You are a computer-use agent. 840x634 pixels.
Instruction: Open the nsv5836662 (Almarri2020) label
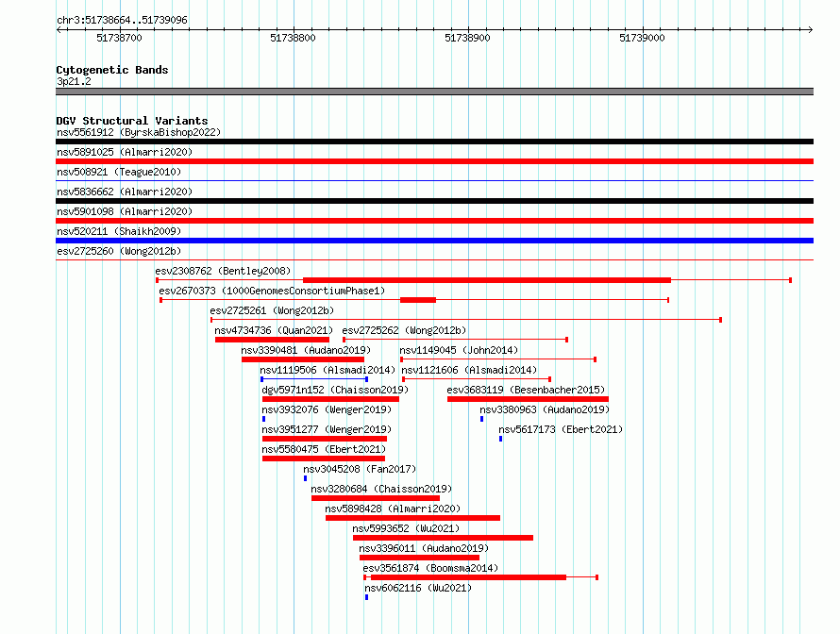click(x=125, y=192)
